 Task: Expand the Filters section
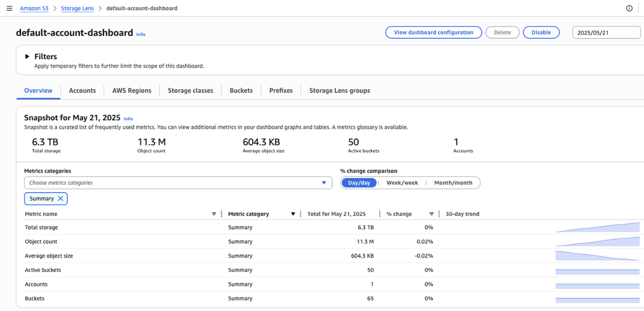point(27,56)
